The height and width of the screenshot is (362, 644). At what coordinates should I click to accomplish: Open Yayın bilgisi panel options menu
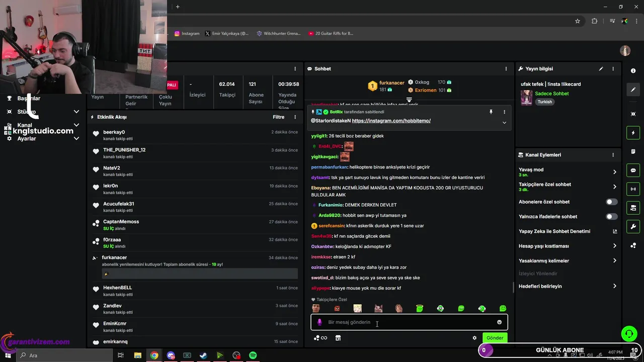pos(613,69)
